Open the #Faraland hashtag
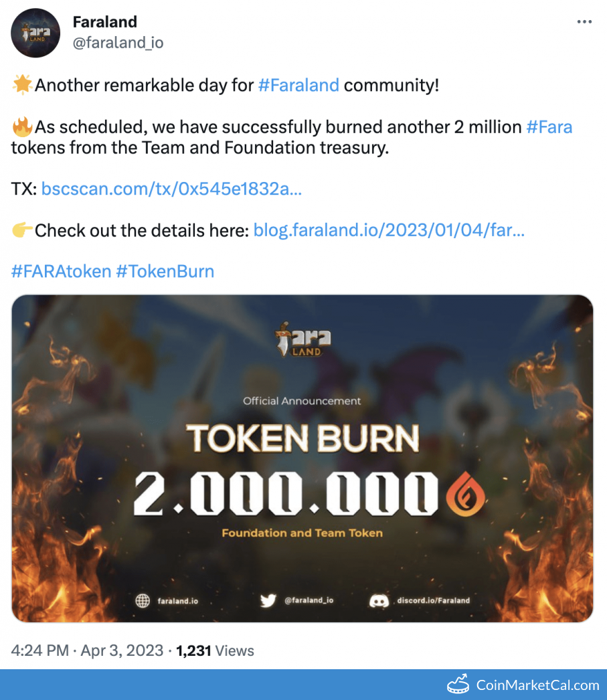607x700 pixels. (x=298, y=86)
